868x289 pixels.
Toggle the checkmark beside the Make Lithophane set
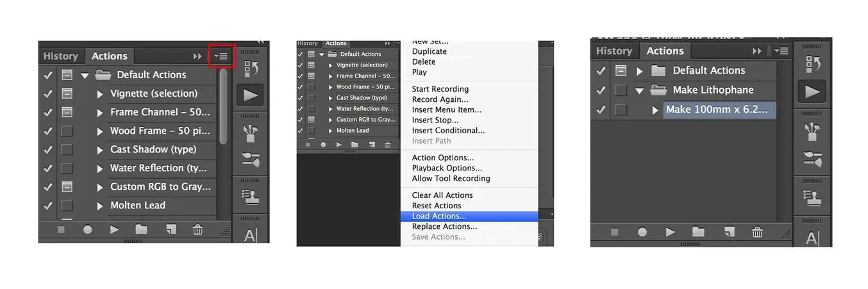click(601, 90)
